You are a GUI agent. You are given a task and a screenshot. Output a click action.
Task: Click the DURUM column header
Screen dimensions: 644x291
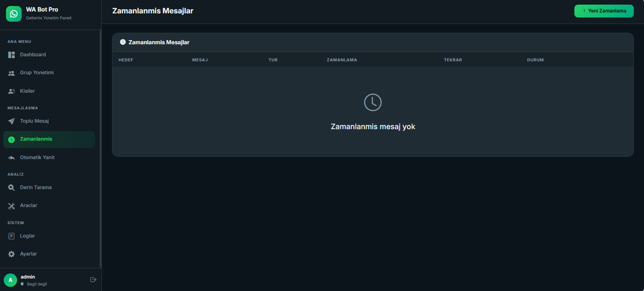pos(535,60)
